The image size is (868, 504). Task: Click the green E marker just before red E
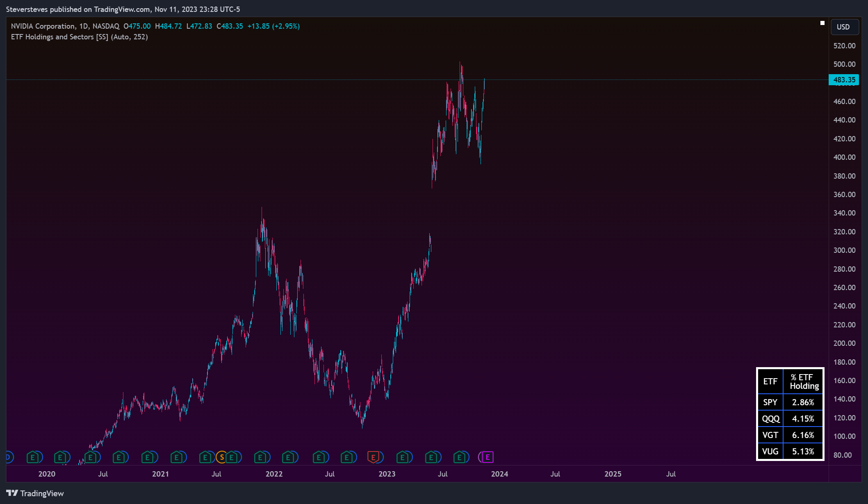click(x=347, y=457)
